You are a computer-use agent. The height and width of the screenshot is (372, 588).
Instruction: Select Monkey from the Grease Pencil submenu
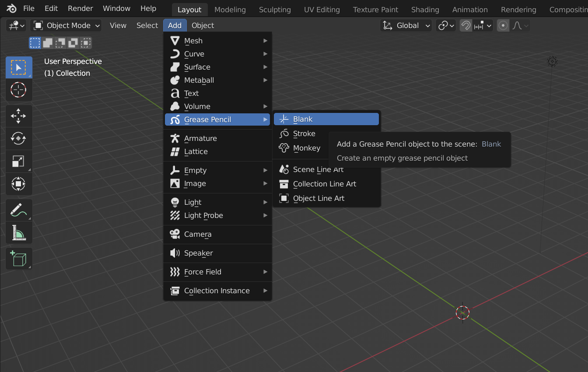[x=306, y=148]
